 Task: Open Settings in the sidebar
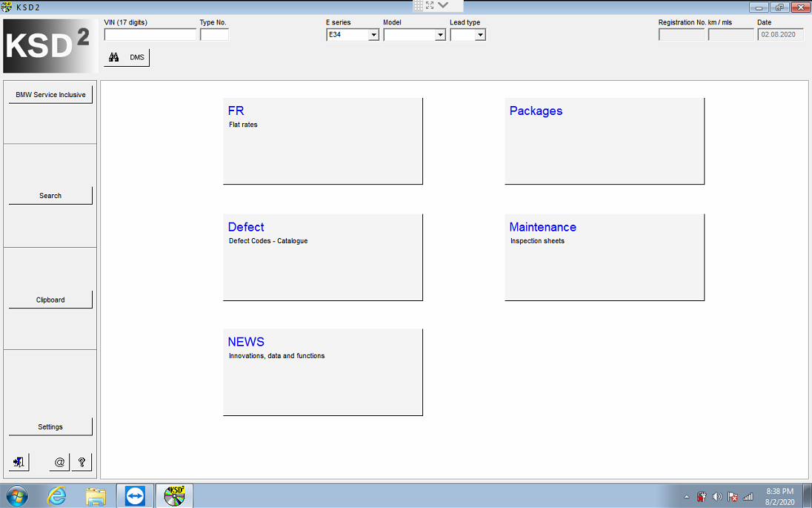50,426
